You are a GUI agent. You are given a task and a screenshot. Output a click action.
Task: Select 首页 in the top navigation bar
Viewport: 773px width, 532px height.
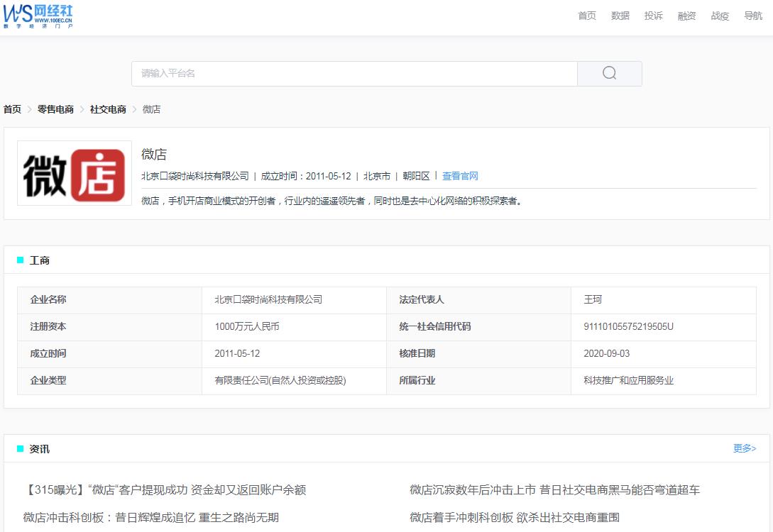click(586, 16)
